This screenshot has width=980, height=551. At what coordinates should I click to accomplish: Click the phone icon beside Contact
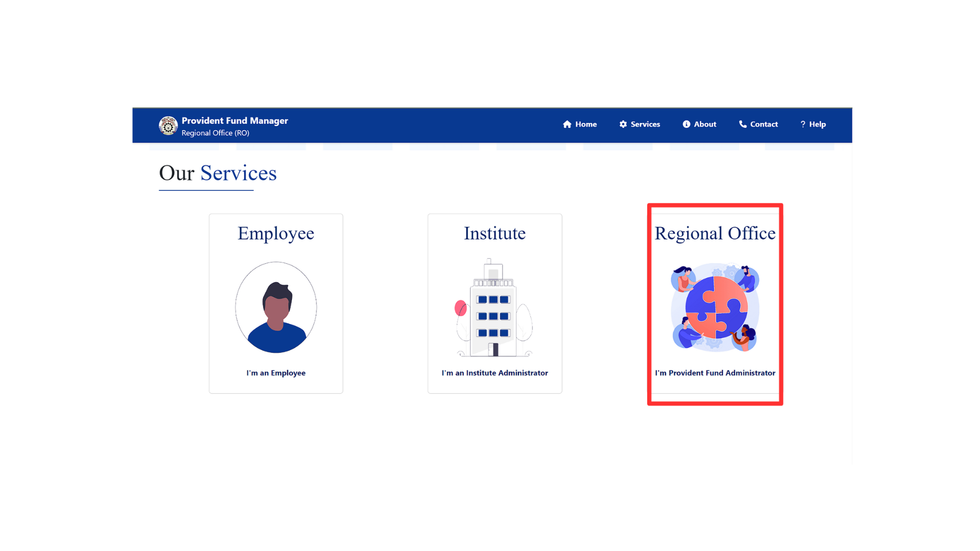click(x=743, y=124)
